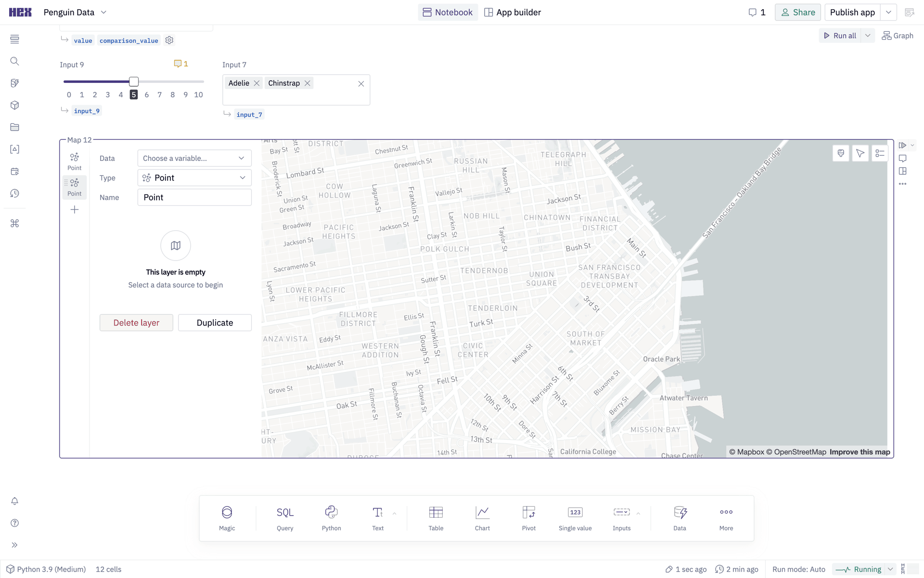Open the comment bubble on Input 9
Viewport: 924px width, 578px height.
click(180, 64)
